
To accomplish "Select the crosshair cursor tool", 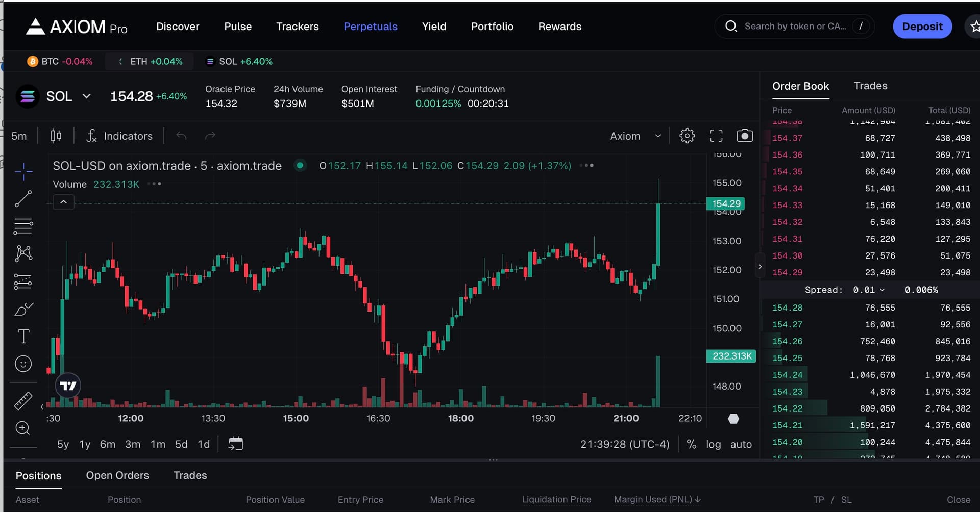I will tap(23, 172).
